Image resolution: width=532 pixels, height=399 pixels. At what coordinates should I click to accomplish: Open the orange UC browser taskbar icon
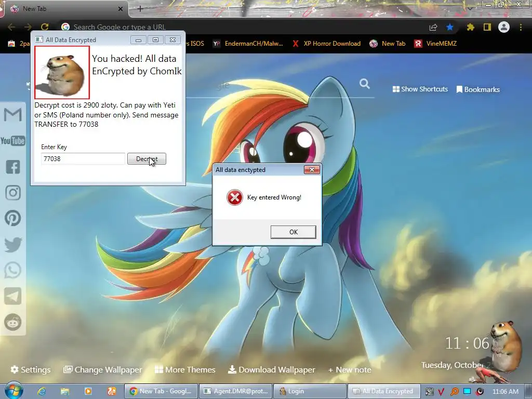click(112, 391)
